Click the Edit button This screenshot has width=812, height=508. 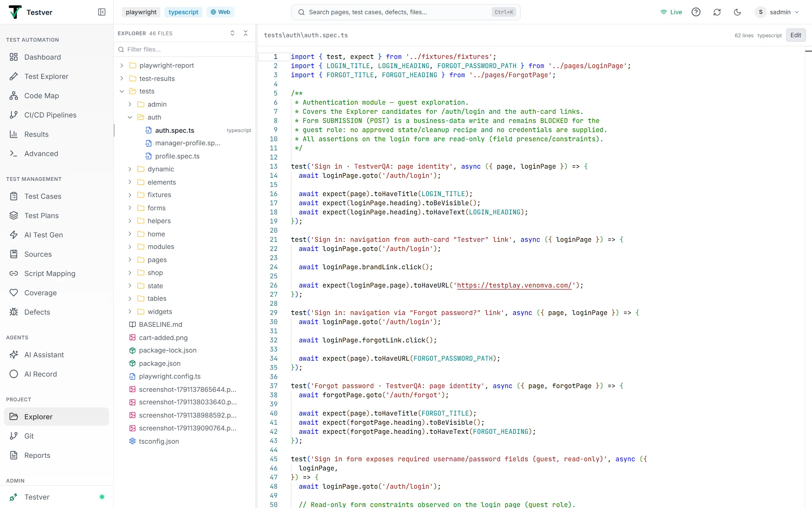tap(796, 35)
